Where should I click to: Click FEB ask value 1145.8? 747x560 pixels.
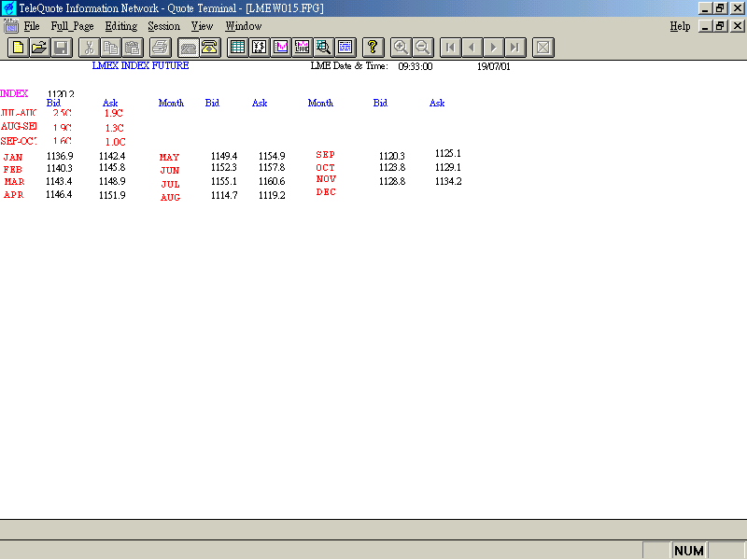112,167
